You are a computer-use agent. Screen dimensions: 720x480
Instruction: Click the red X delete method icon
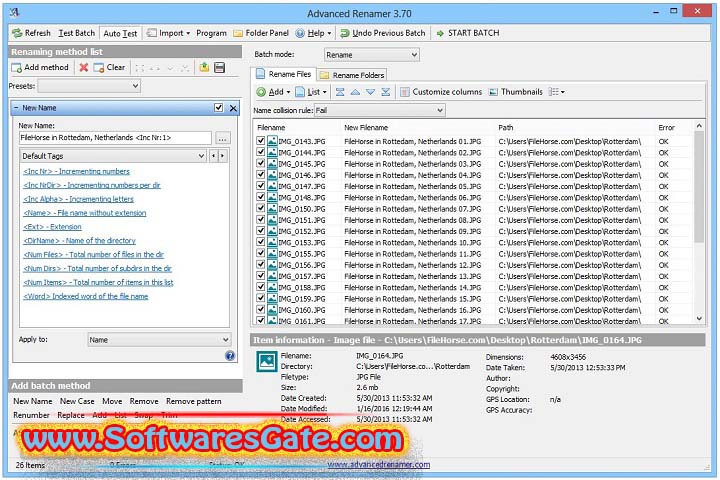coord(84,68)
